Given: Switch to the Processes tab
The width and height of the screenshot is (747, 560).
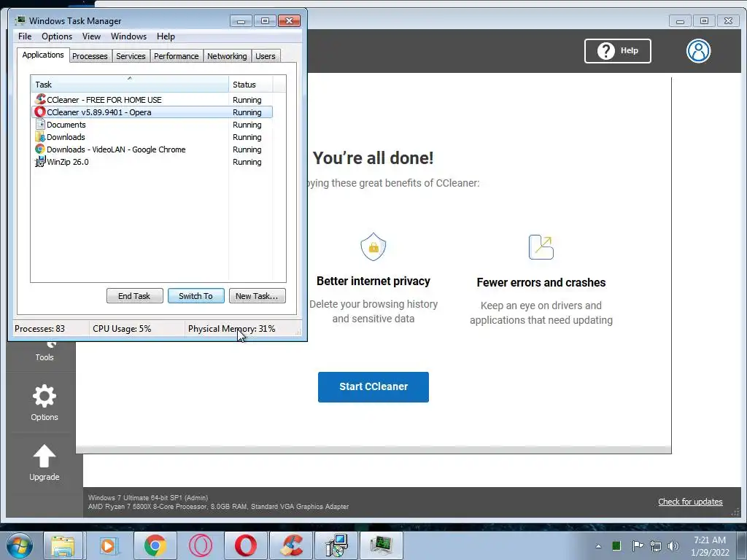Looking at the screenshot, I should (x=90, y=56).
